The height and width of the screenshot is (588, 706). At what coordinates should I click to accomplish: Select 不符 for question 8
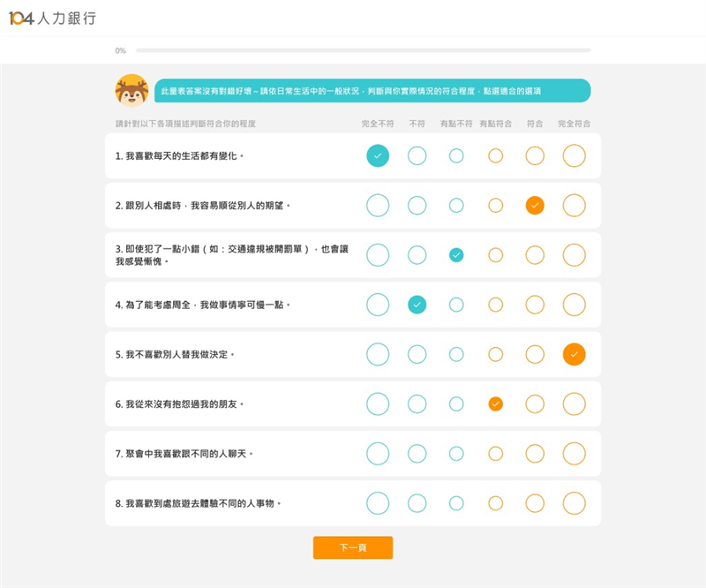(x=417, y=503)
